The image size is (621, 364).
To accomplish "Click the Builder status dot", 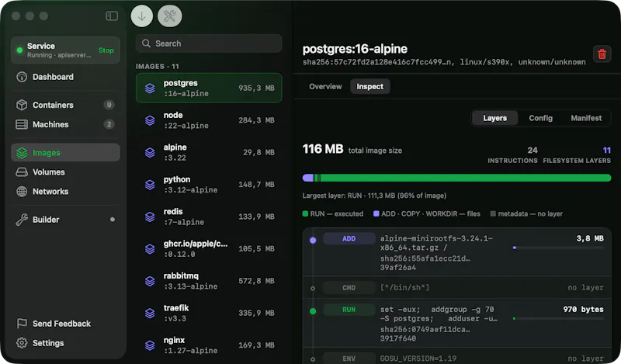I will [x=113, y=220].
